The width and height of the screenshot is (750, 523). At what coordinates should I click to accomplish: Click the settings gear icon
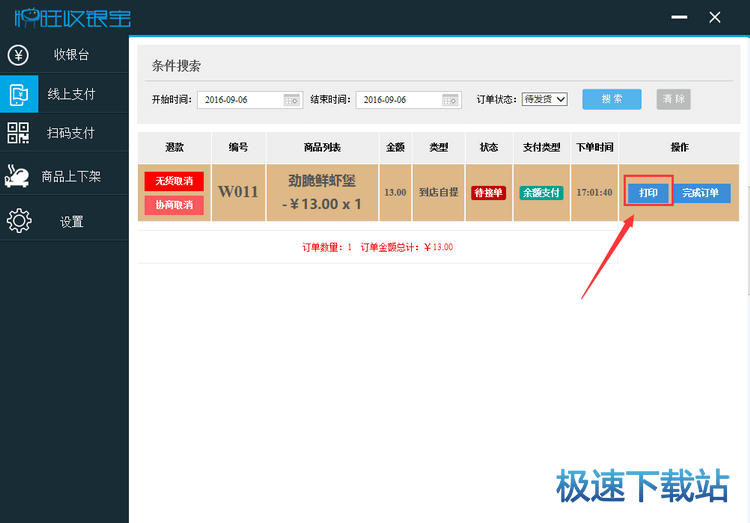19,221
